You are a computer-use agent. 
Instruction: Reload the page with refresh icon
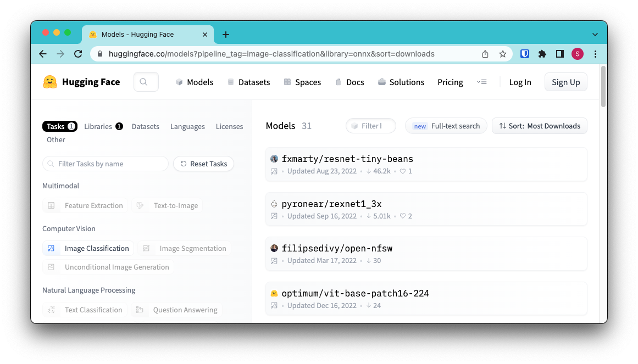click(78, 54)
